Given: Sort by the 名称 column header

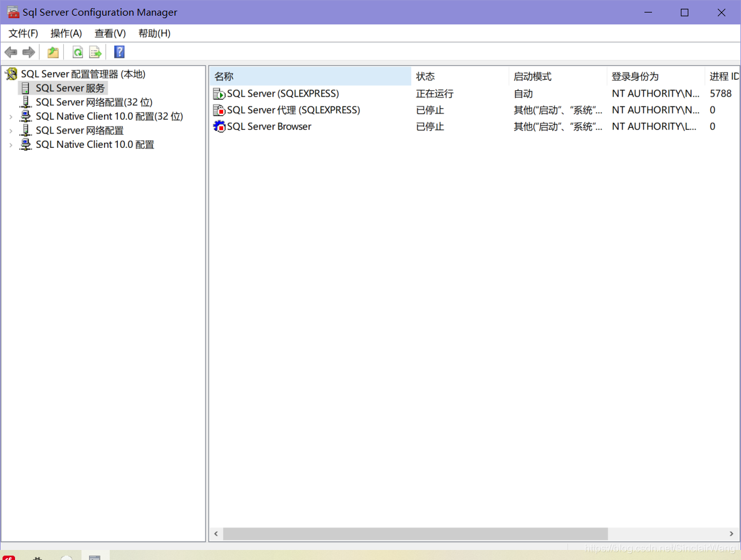Looking at the screenshot, I should point(310,76).
